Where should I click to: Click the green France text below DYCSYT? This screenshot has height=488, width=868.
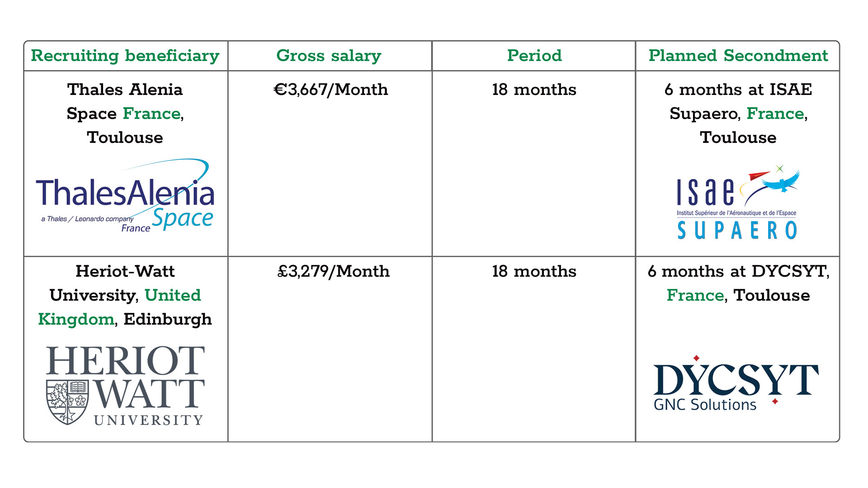(x=695, y=295)
